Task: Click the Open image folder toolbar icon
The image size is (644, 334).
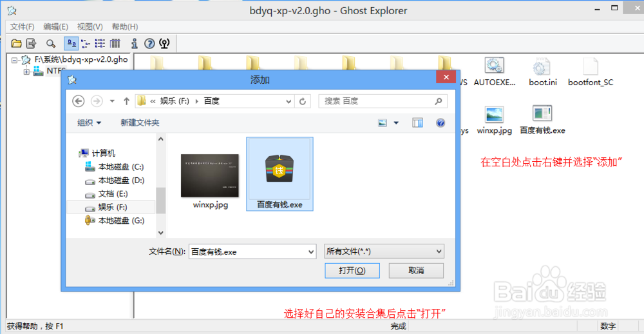Action: [17, 43]
